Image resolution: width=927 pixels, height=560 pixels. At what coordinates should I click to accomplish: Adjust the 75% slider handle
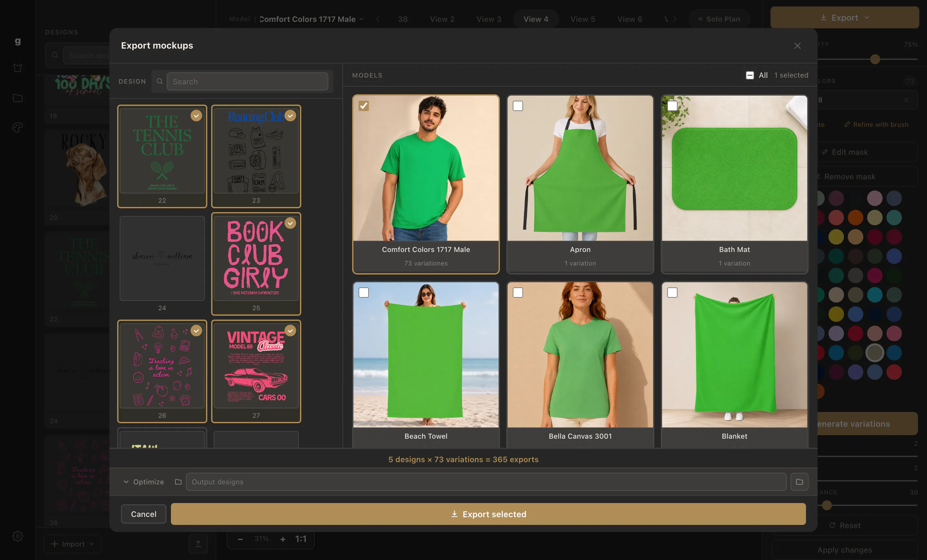coord(875,59)
